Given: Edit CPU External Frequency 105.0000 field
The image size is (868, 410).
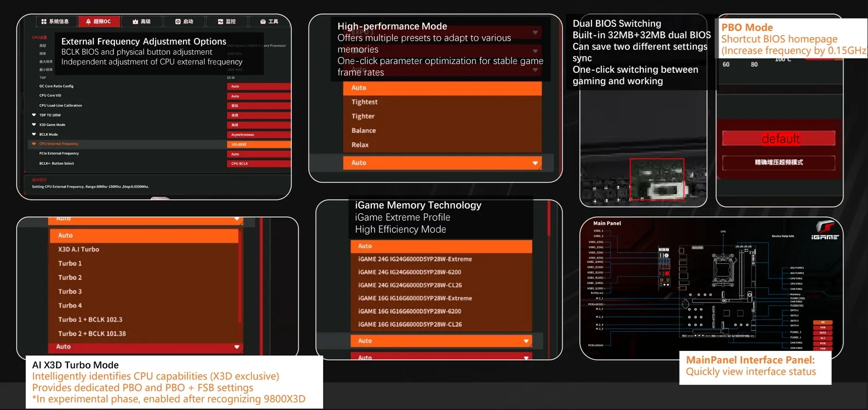Looking at the screenshot, I should pos(258,145).
